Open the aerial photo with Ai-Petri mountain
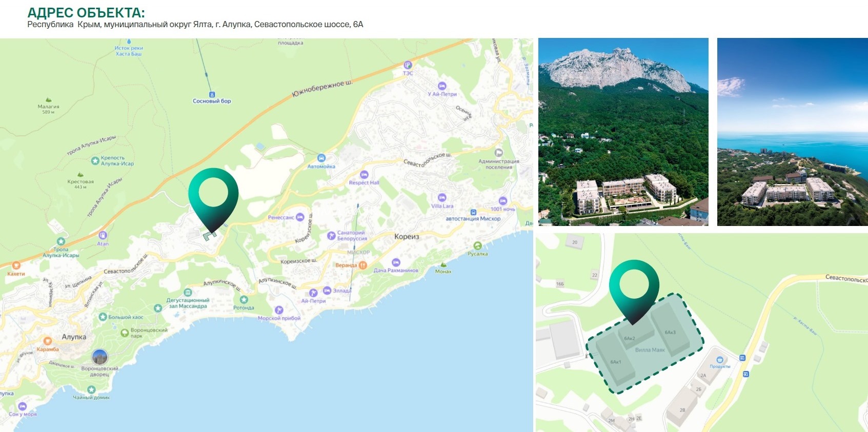868x432 pixels. tap(623, 132)
